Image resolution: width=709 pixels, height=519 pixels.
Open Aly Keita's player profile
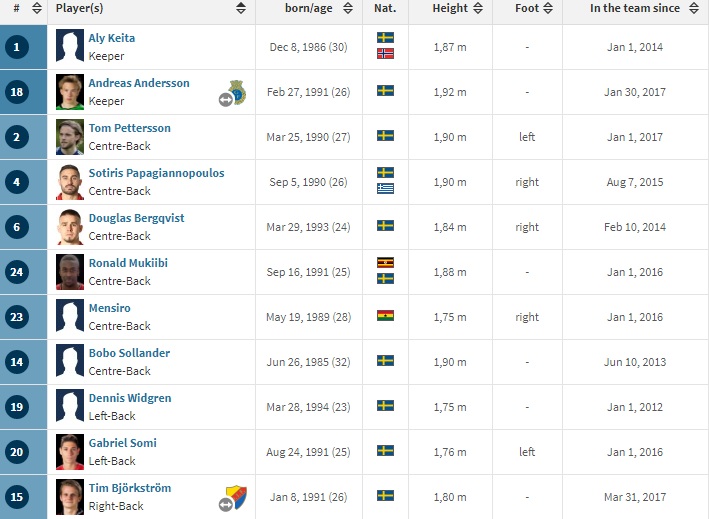coord(112,38)
